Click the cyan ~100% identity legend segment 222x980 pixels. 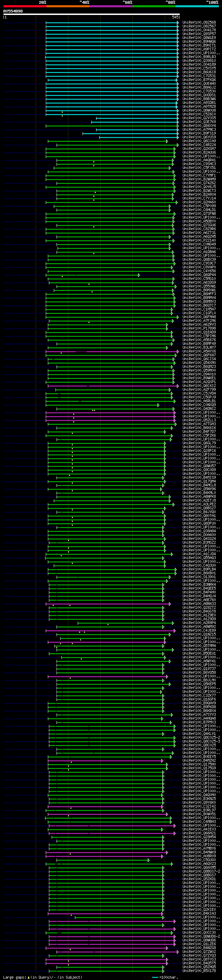pos(197,6)
